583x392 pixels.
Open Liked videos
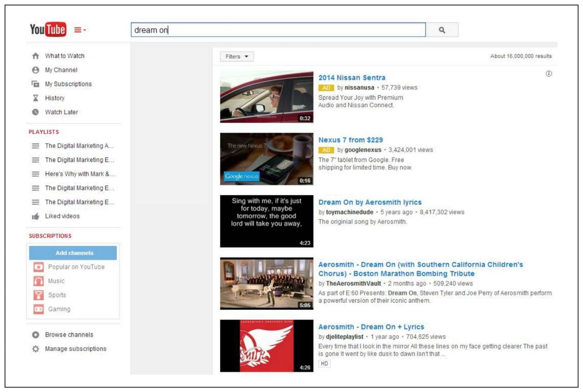pyautogui.click(x=62, y=216)
